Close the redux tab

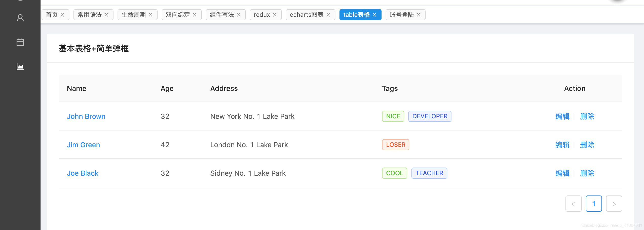pyautogui.click(x=275, y=14)
